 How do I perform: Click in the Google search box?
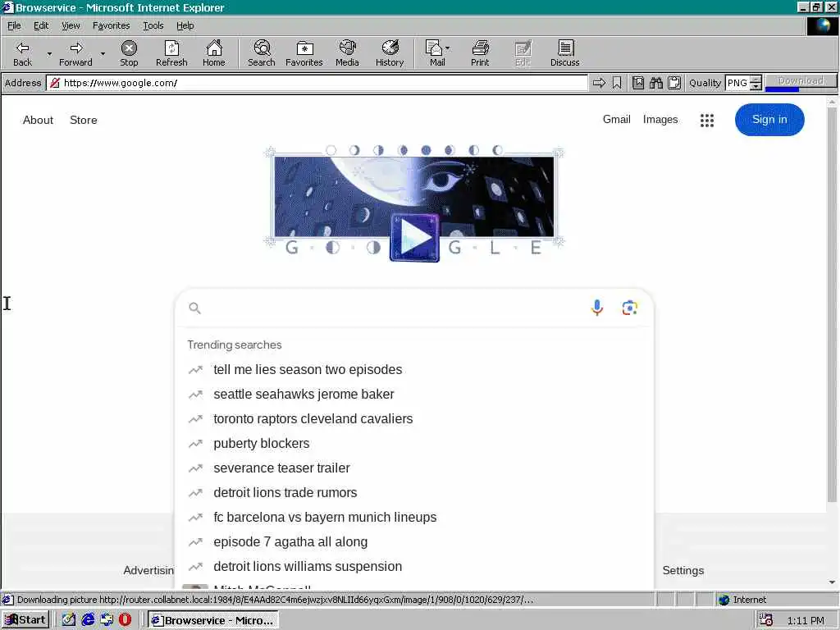tap(394, 308)
